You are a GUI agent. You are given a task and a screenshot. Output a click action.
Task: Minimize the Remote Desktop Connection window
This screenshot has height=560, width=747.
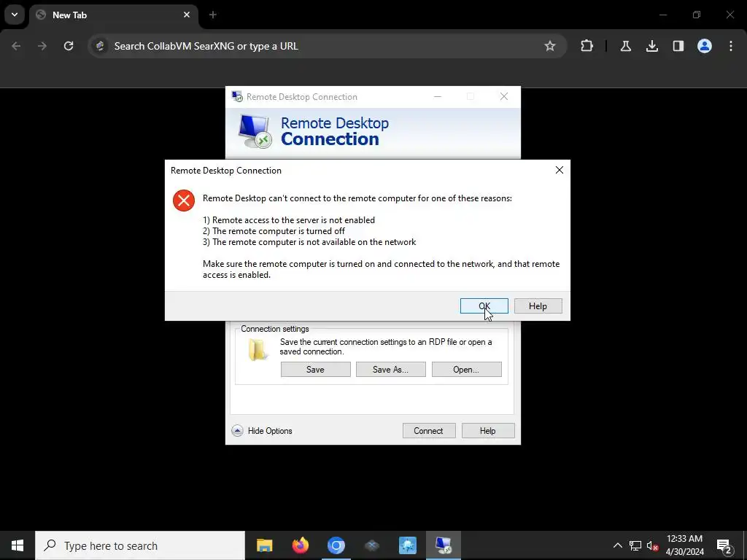[438, 97]
